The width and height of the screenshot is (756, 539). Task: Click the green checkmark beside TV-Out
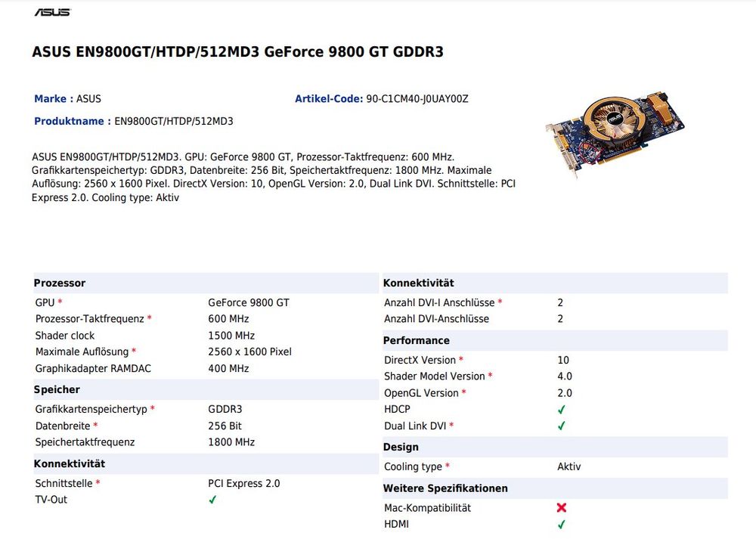click(212, 500)
